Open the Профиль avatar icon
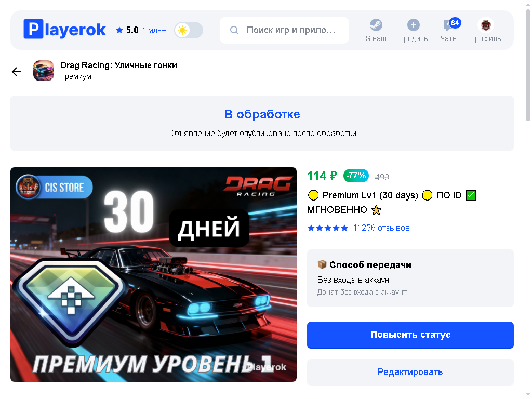 486,25
